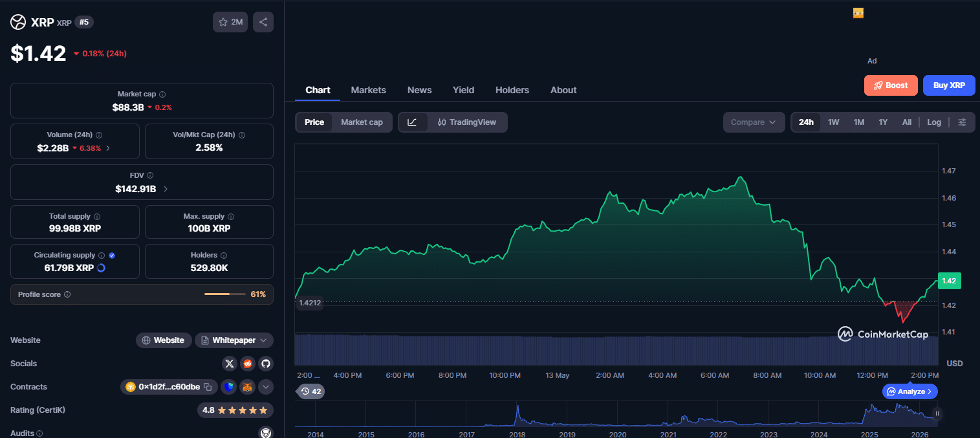Click the blue shield wallet icon
Screen dimensions: 980x438
click(228, 387)
